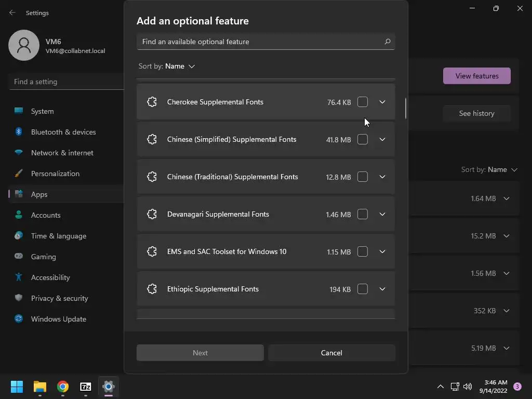532x399 pixels.
Task: Check the Cherokee Supplemental Fonts checkbox
Action: tap(363, 102)
